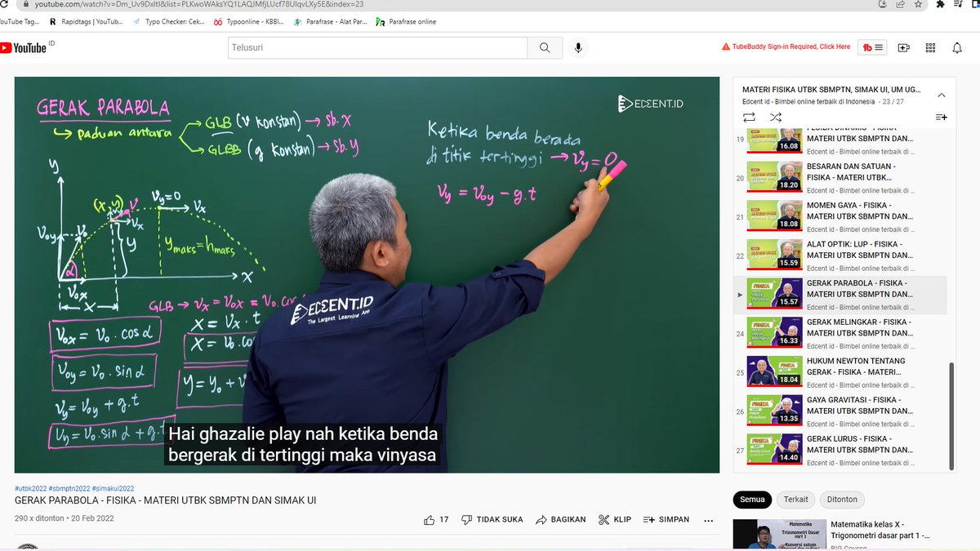Viewport: 980px width, 551px height.
Task: Select the Semua filter chip
Action: 751,499
